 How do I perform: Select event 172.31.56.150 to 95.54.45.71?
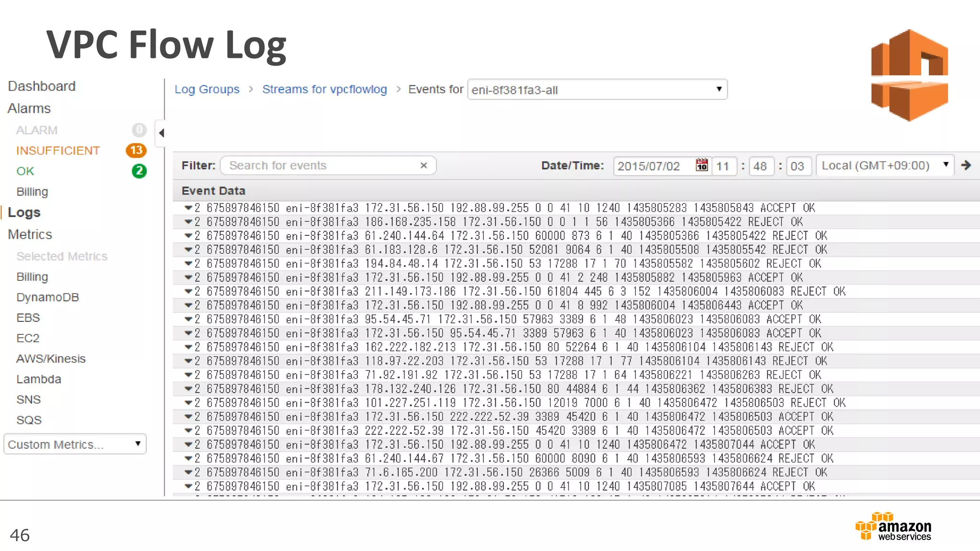pyautogui.click(x=576, y=333)
